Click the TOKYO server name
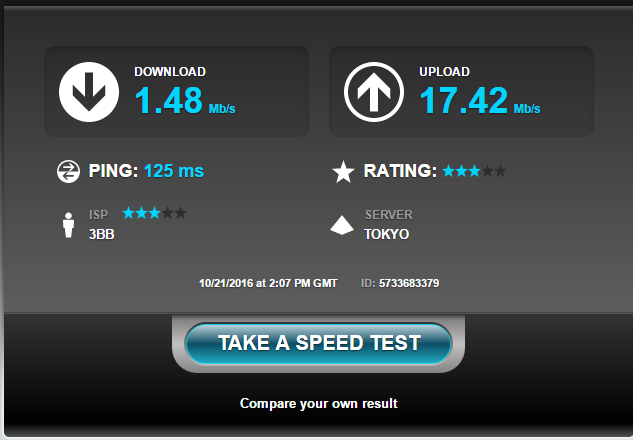The width and height of the screenshot is (633, 440). (387, 234)
